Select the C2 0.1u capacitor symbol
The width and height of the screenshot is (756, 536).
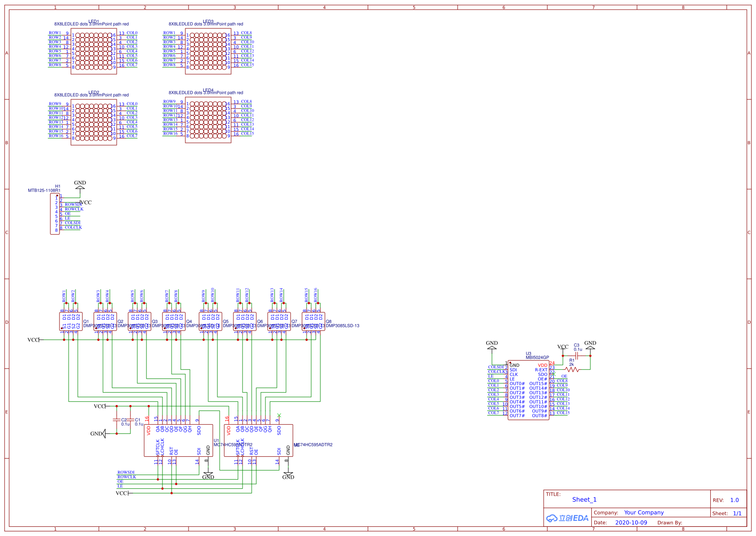pyautogui.click(x=117, y=420)
